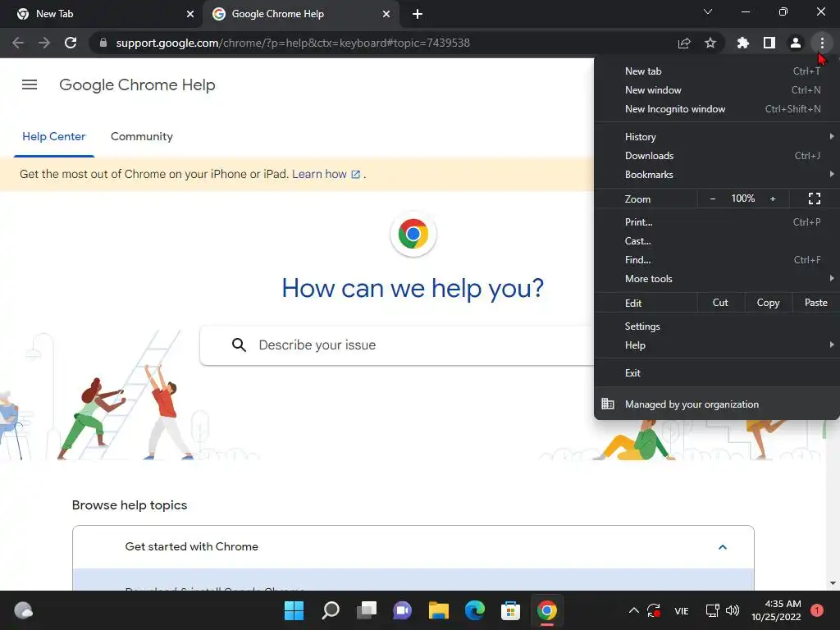Select New tab menu item
This screenshot has height=630, width=840.
point(717,71)
